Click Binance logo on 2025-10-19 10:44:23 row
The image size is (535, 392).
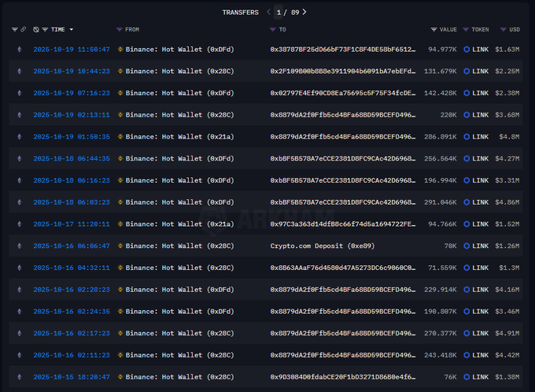coord(120,71)
